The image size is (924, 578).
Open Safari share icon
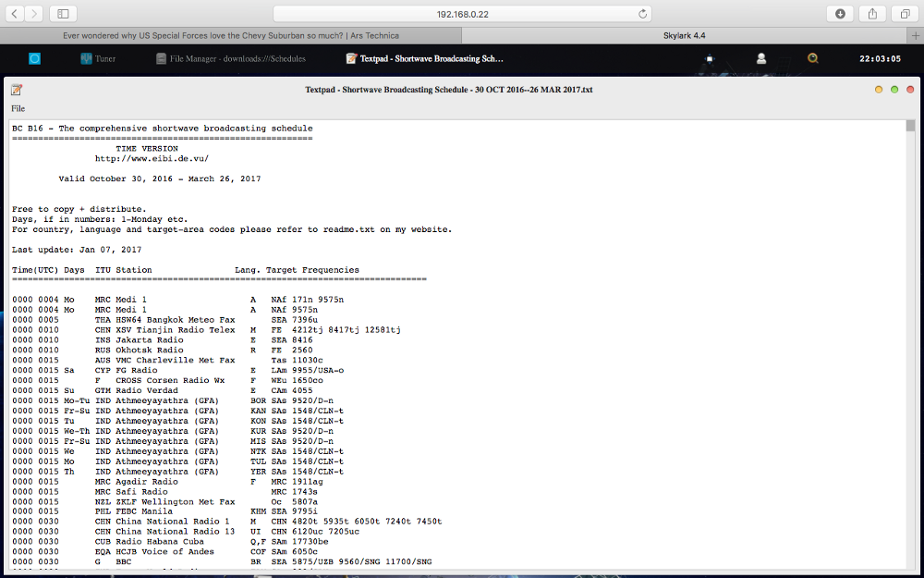click(x=872, y=14)
